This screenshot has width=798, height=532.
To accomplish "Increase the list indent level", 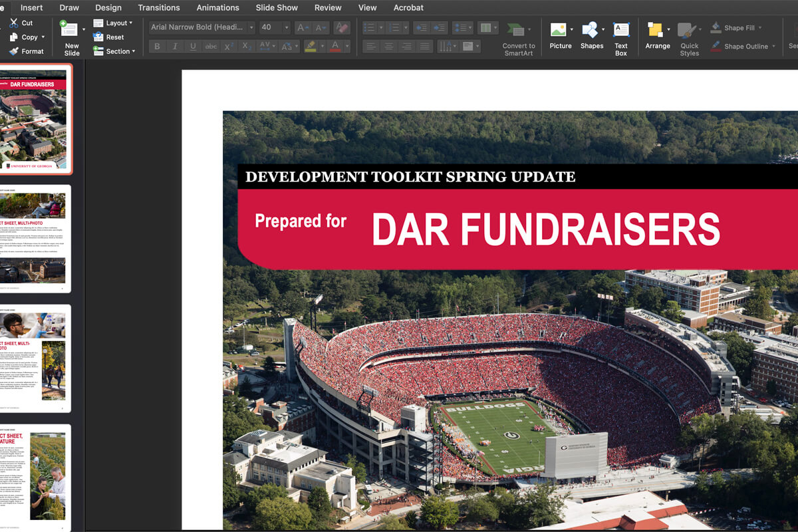I will [439, 27].
